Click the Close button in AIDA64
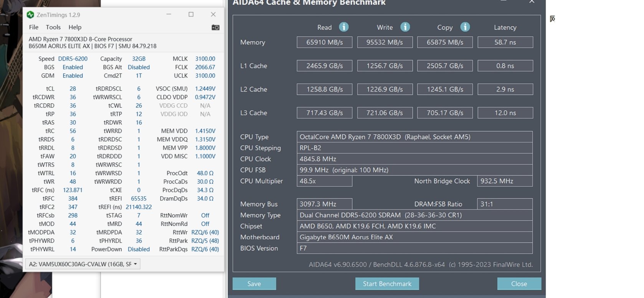 (519, 284)
